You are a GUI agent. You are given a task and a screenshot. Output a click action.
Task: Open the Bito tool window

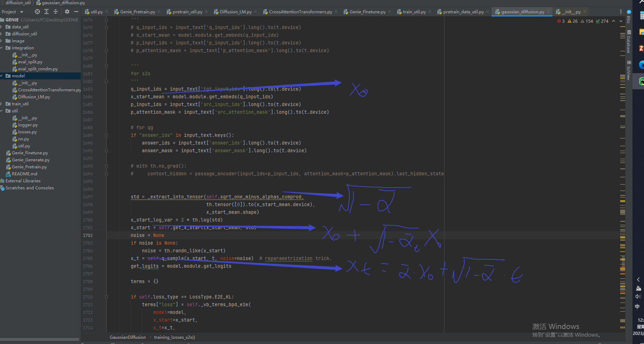[x=629, y=16]
